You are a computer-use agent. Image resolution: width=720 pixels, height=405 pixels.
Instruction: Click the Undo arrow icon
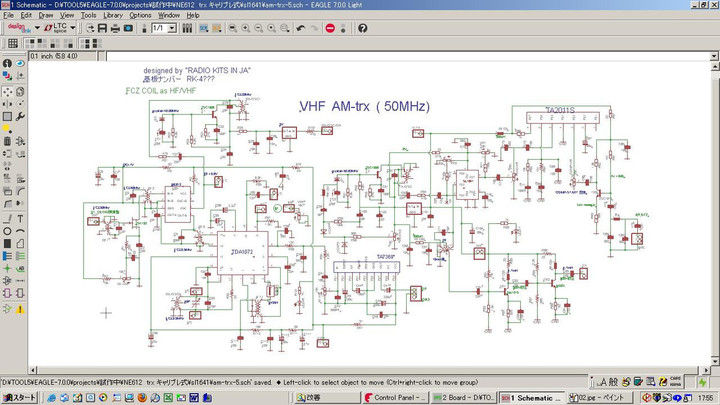pos(301,28)
